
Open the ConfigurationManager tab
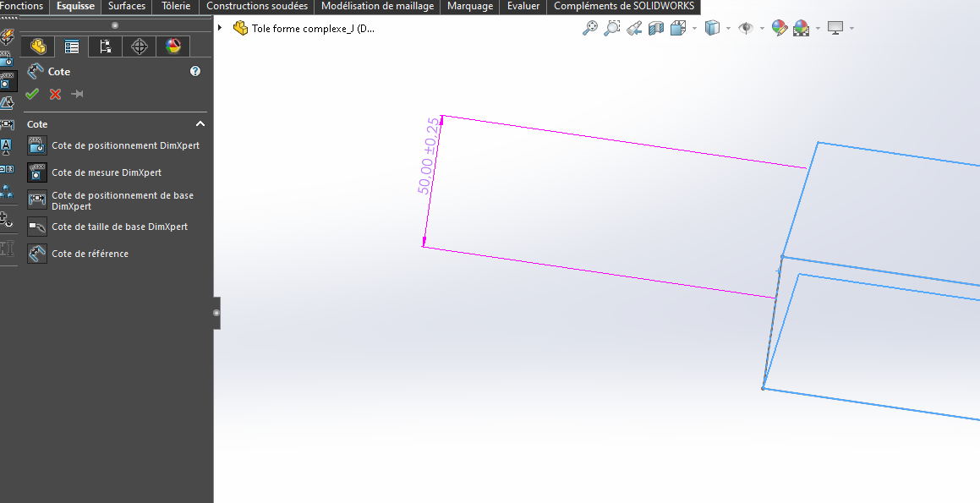click(x=106, y=46)
